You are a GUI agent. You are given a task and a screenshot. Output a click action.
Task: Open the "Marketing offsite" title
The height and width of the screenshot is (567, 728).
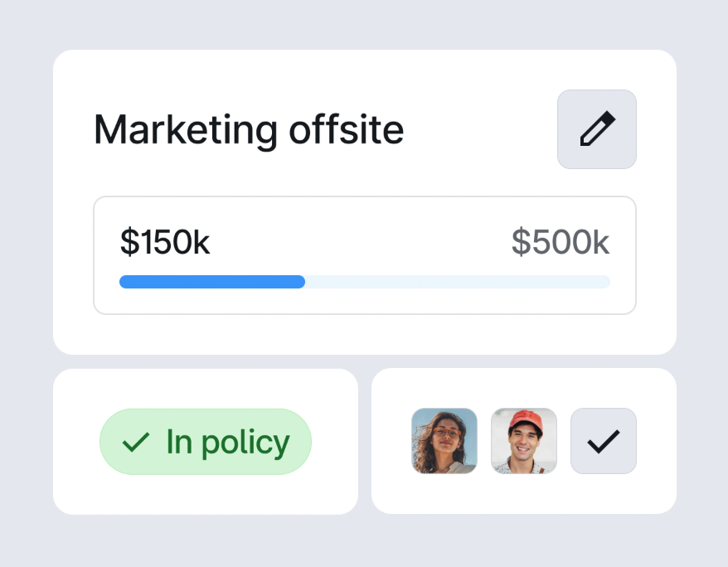[249, 129]
